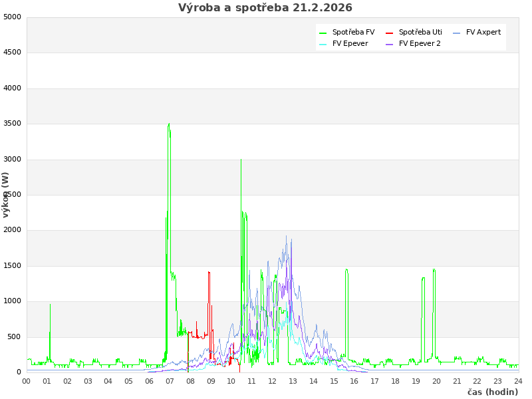Viewport: 532px width, 399px height.
Task: Click the y-axis label výkon (W)
Action: [x=6, y=195]
